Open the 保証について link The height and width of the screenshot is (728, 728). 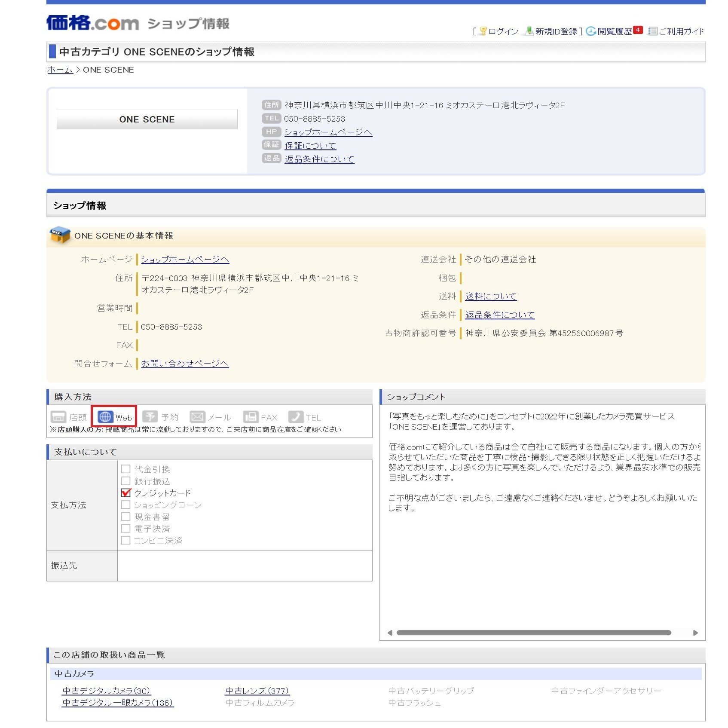[x=310, y=146]
